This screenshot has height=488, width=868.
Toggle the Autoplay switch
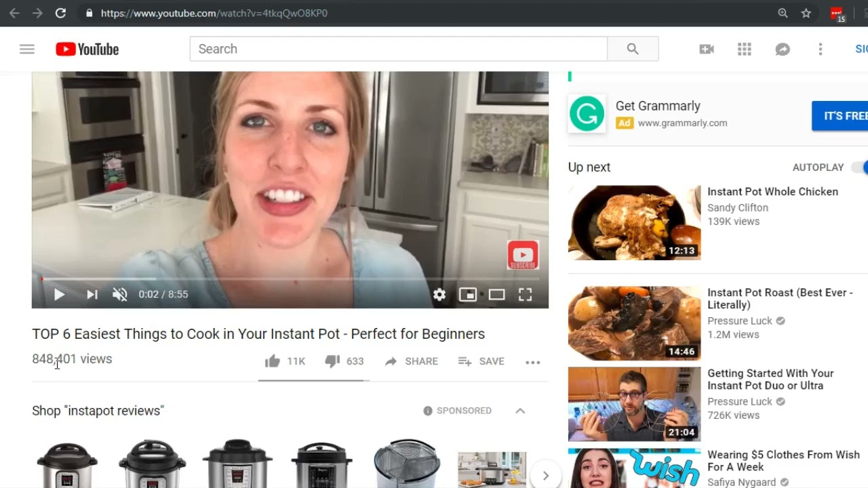[859, 167]
